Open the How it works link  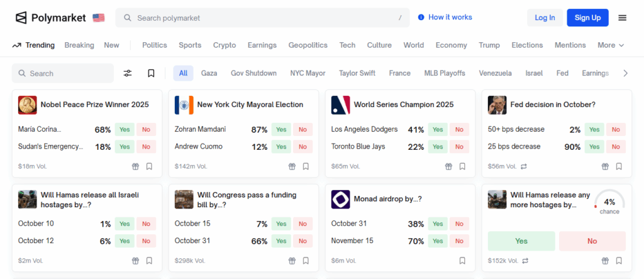[x=445, y=18]
